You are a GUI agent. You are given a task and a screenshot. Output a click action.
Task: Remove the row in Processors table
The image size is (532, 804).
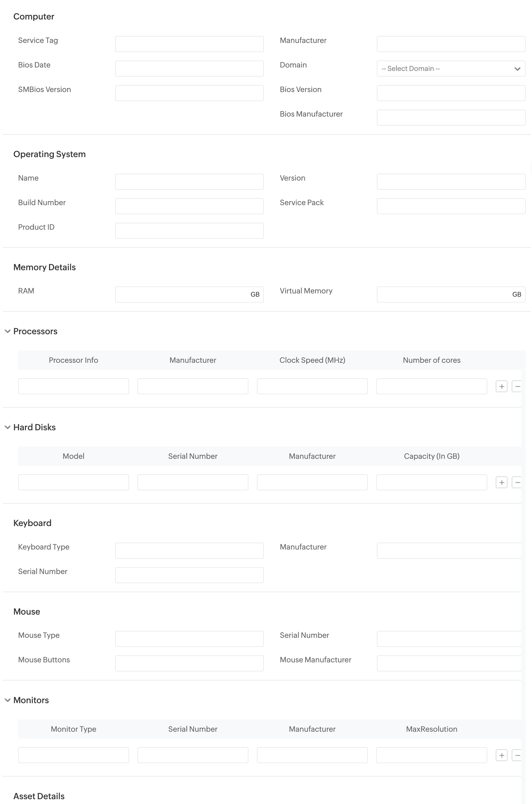tap(517, 386)
